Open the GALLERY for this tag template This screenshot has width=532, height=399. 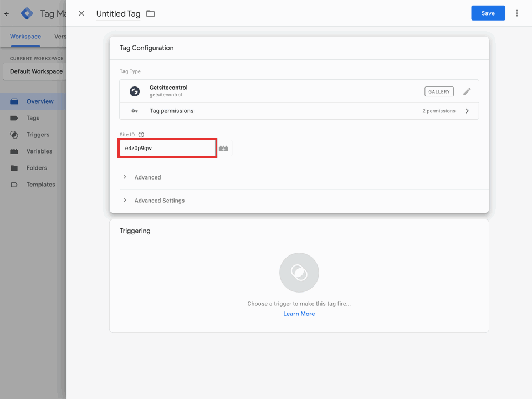pyautogui.click(x=439, y=91)
